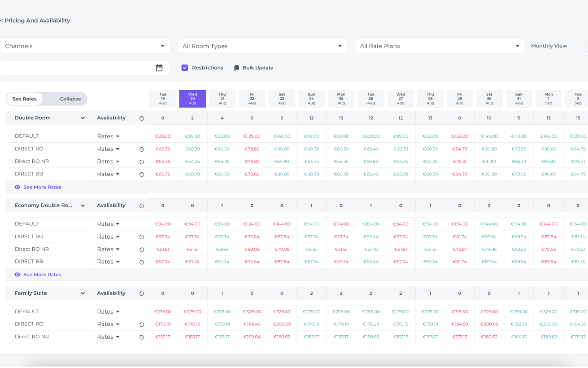The width and height of the screenshot is (588, 368).
Task: Click the calendar icon in date field
Action: (159, 68)
